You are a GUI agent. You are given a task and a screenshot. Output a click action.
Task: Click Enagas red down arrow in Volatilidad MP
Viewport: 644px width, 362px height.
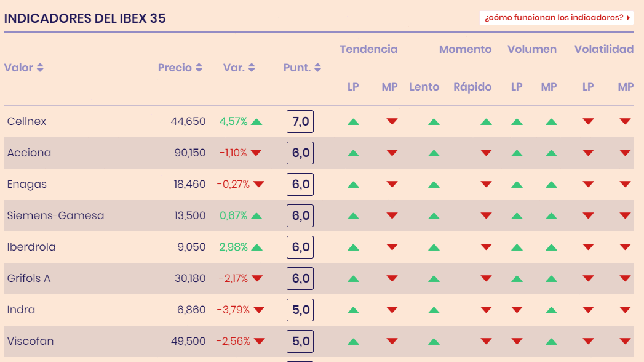(626, 184)
